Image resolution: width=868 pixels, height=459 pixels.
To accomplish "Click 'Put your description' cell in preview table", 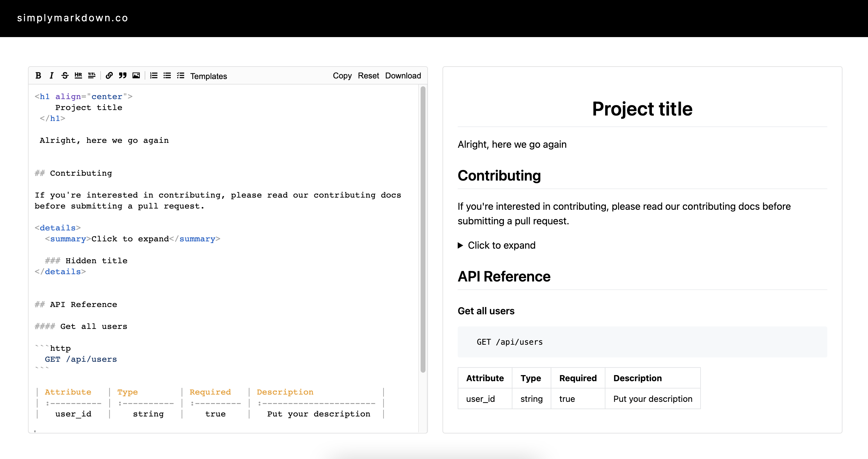I will click(x=653, y=399).
